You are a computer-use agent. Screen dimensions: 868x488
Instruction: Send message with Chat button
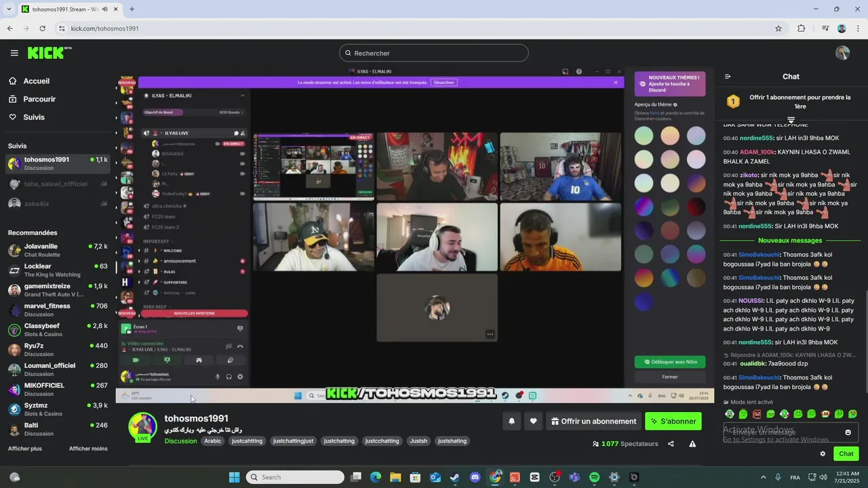coord(846,453)
